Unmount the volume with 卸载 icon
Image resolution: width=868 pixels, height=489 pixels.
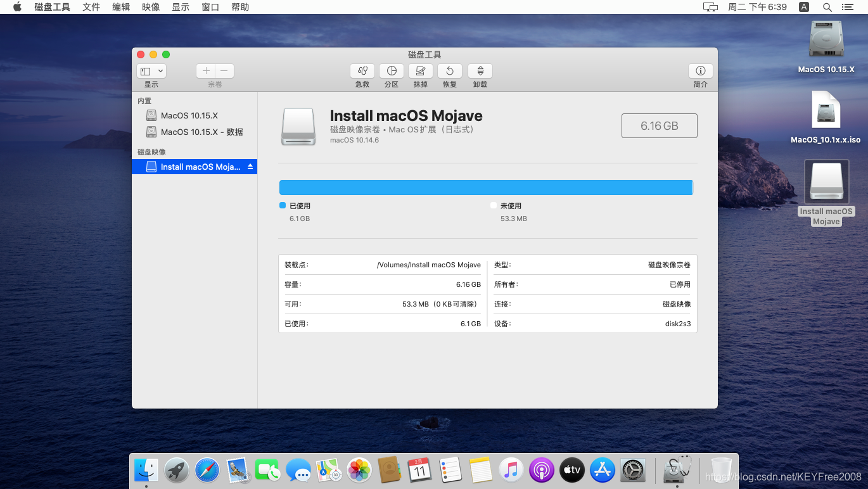(480, 71)
